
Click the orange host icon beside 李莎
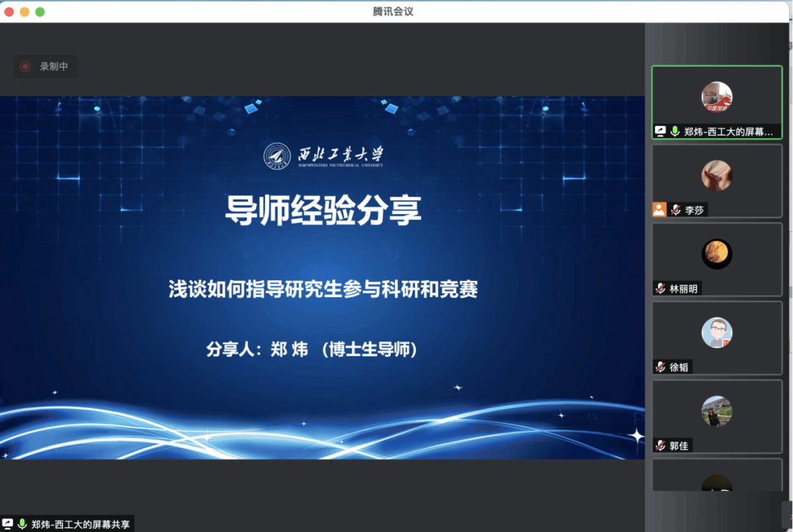[x=659, y=210]
